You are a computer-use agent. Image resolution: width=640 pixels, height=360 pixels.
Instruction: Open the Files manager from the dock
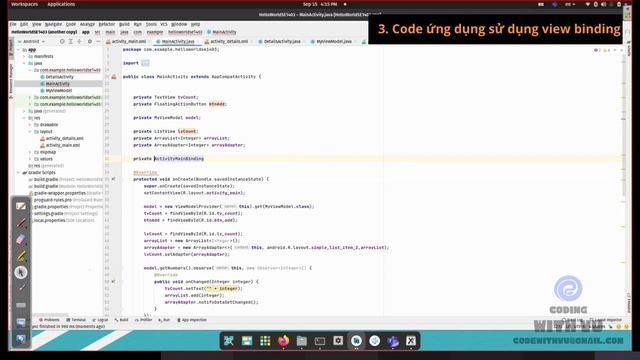[302, 341]
